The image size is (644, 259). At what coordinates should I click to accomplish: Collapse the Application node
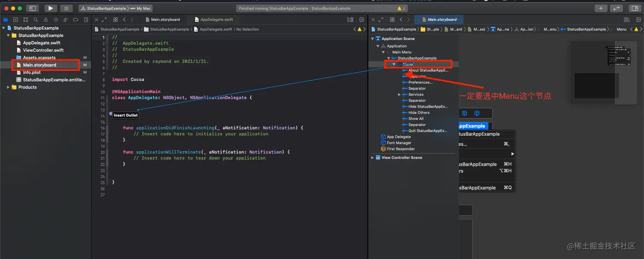point(378,46)
